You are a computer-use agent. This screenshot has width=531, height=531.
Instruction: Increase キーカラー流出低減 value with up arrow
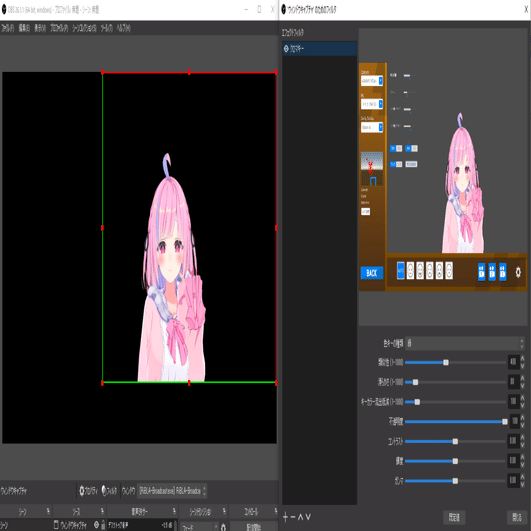coord(523,398)
